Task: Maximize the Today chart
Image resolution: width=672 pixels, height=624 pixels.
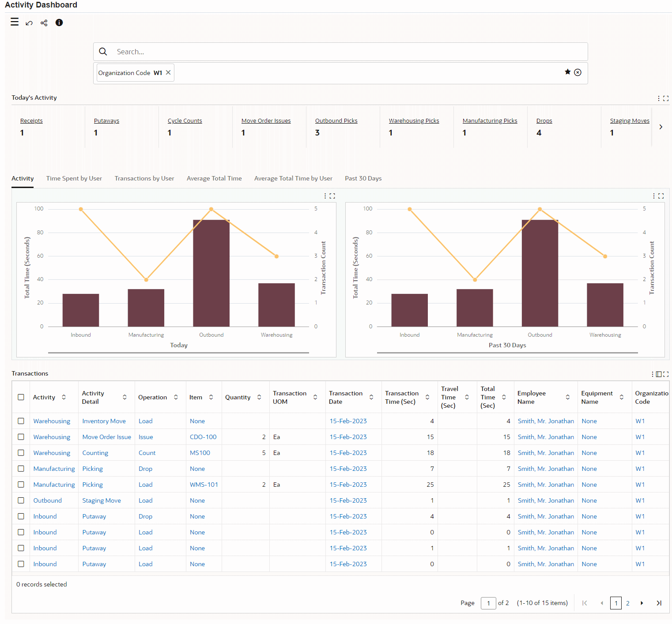Action: (332, 196)
